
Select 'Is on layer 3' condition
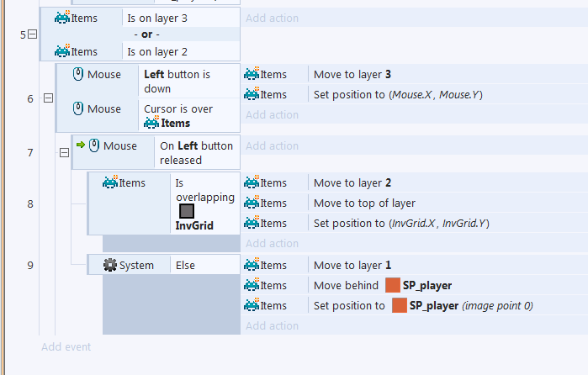[157, 18]
